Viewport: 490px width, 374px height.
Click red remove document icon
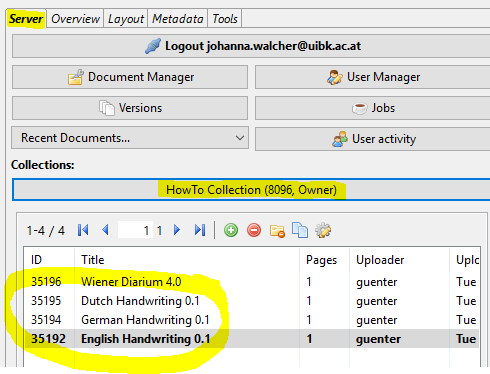click(x=254, y=230)
